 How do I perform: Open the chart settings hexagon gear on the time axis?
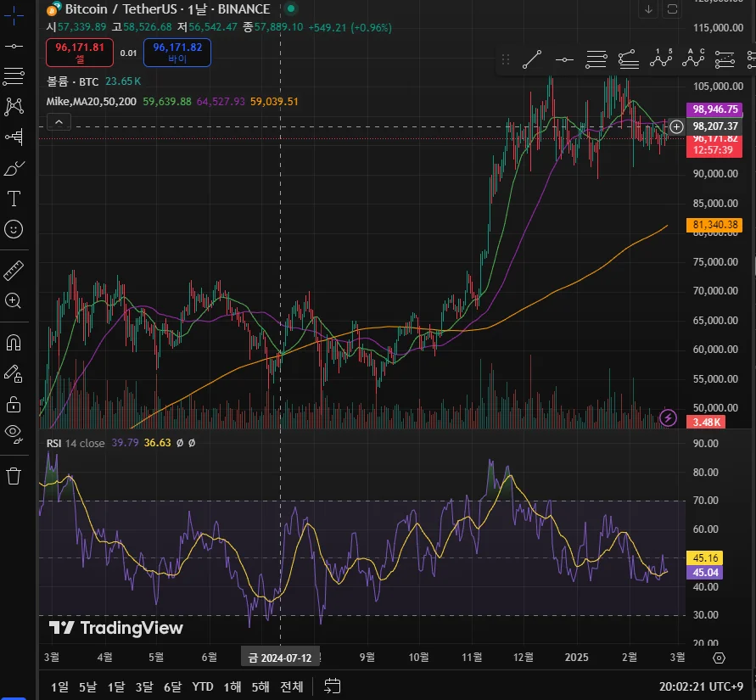(719, 658)
